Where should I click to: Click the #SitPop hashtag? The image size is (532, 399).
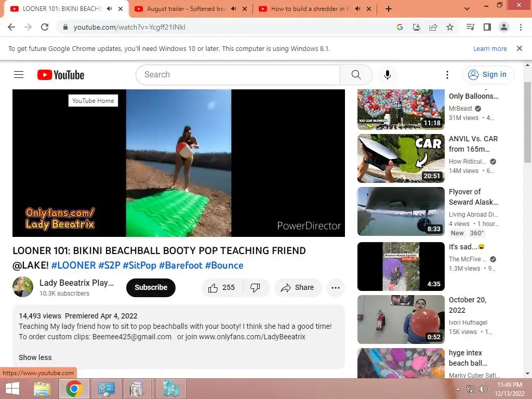coord(139,265)
